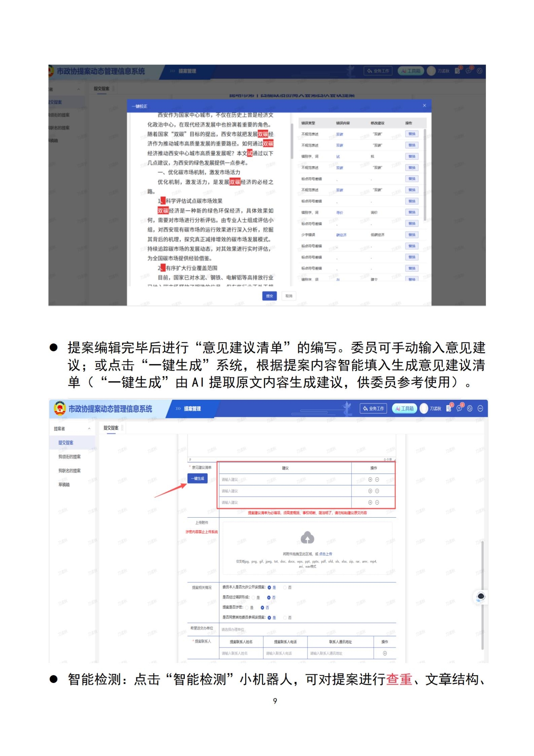Screen dimensions: 534x756
Task: Click the 请输入联系人通讯地址 field
Action: [340, 653]
